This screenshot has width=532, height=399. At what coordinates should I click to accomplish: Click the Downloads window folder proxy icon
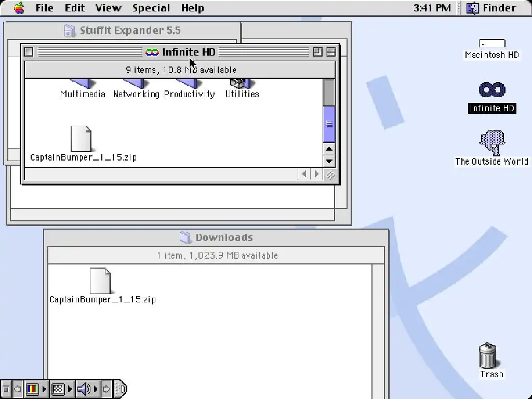[x=185, y=237]
